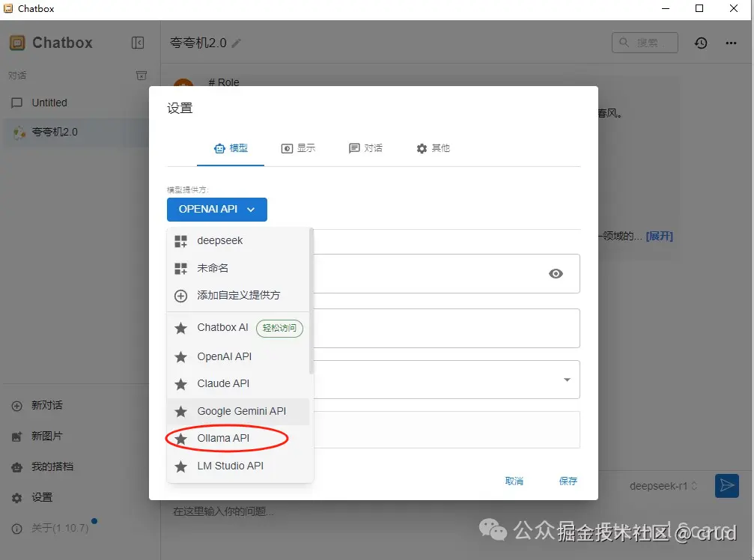Viewport: 754px width, 560px height.
Task: Click the 设置 dialog title text
Action: click(180, 109)
